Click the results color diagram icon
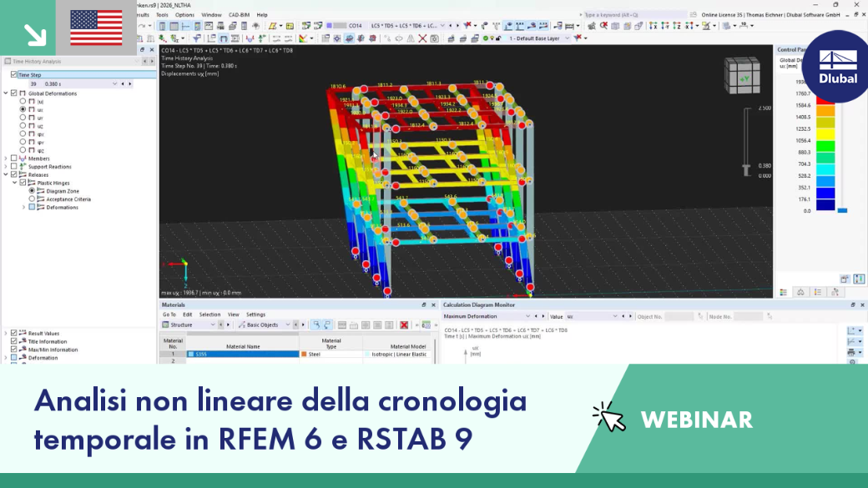Image resolution: width=868 pixels, height=488 pixels. (303, 38)
